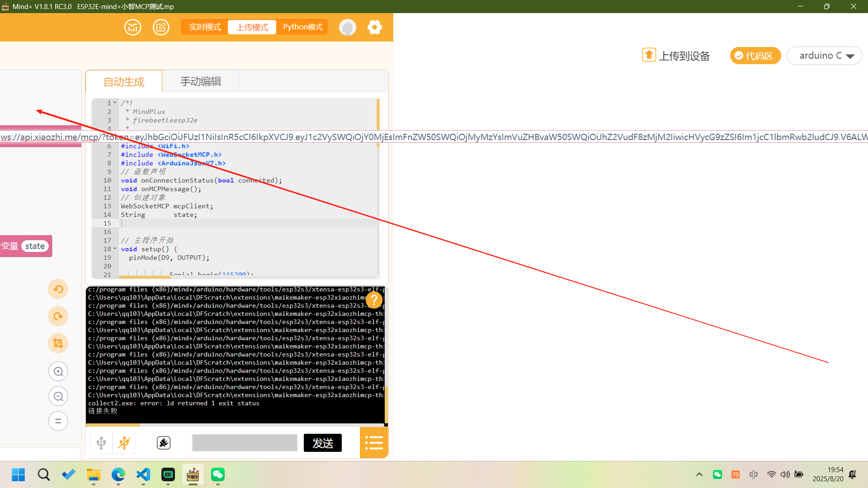Click the orange 75 tray icon
Image resolution: width=868 pixels, height=488 pixels.
pyautogui.click(x=736, y=474)
